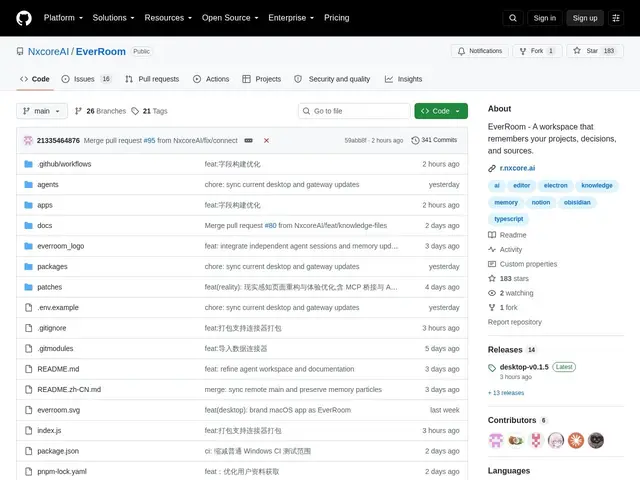The width and height of the screenshot is (640, 480).
Task: Open the + 13 releases link
Action: click(x=506, y=393)
